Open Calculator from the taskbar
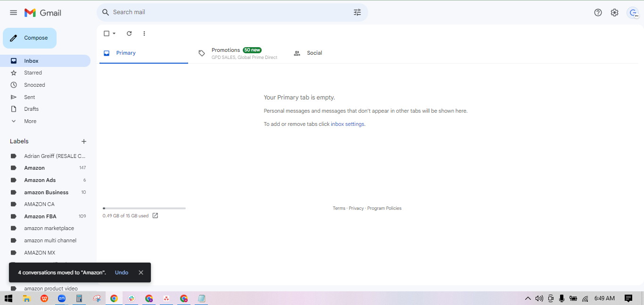Viewport: 644px width, 305px height. (79, 298)
